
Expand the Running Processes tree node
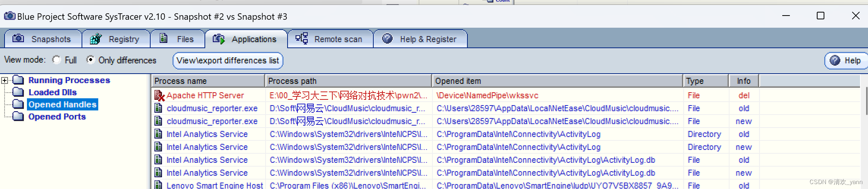coord(5,80)
